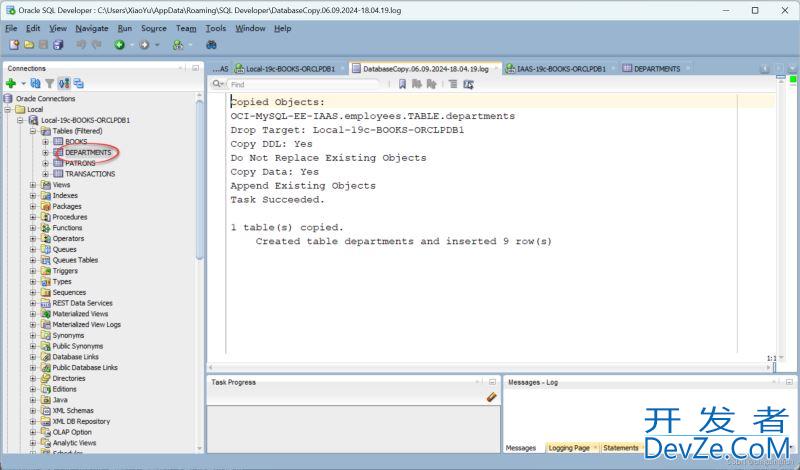Image resolution: width=800 pixels, height=470 pixels.
Task: Click the New file toolbar icon
Action: (x=14, y=45)
